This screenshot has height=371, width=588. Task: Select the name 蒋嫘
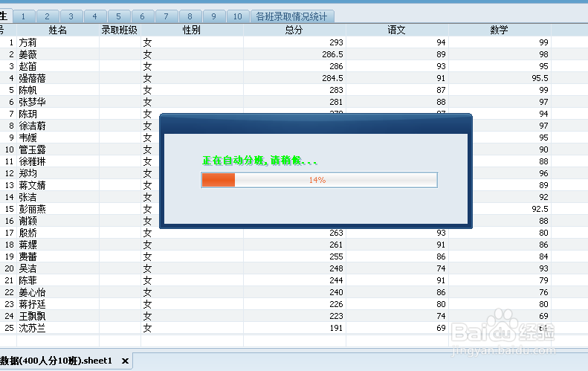point(28,245)
